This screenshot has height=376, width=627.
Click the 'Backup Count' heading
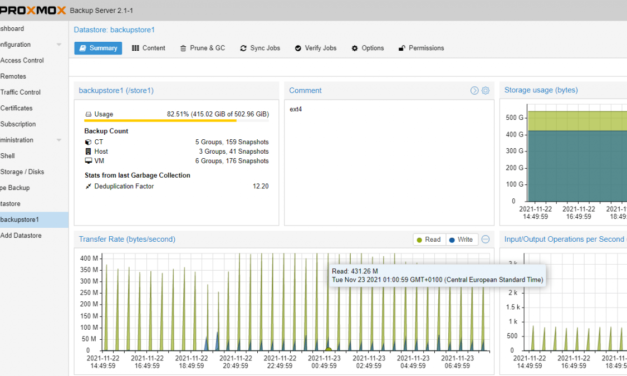(106, 131)
